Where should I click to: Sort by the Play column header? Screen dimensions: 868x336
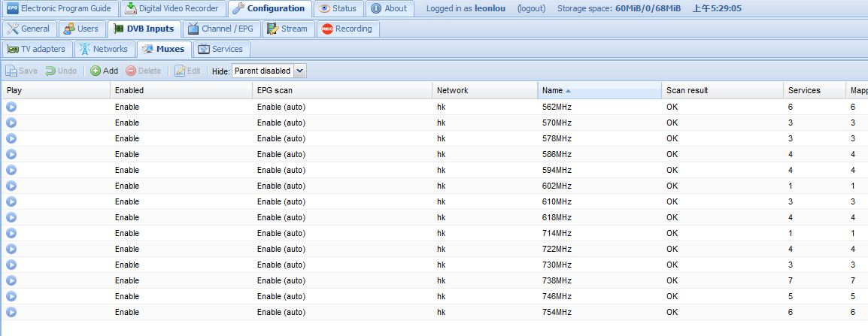pyautogui.click(x=56, y=90)
